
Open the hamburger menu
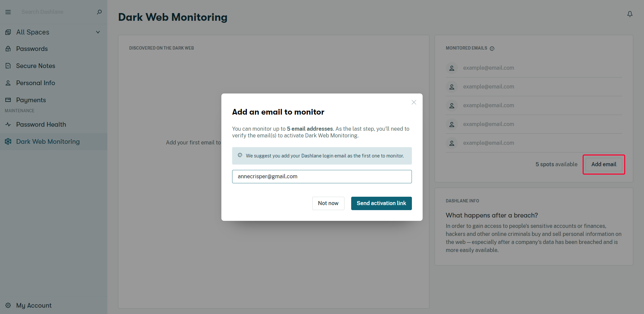[8, 12]
